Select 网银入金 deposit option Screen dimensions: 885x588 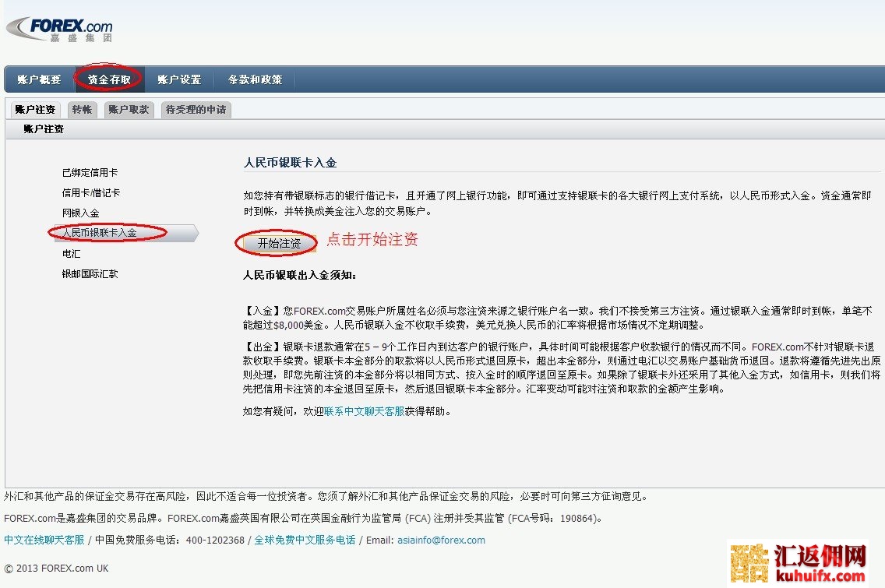point(81,213)
